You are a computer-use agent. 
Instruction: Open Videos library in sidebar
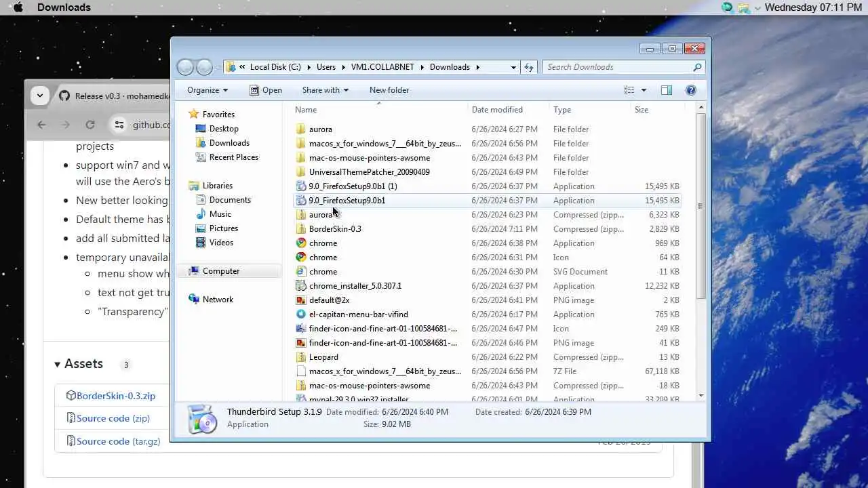pos(221,243)
